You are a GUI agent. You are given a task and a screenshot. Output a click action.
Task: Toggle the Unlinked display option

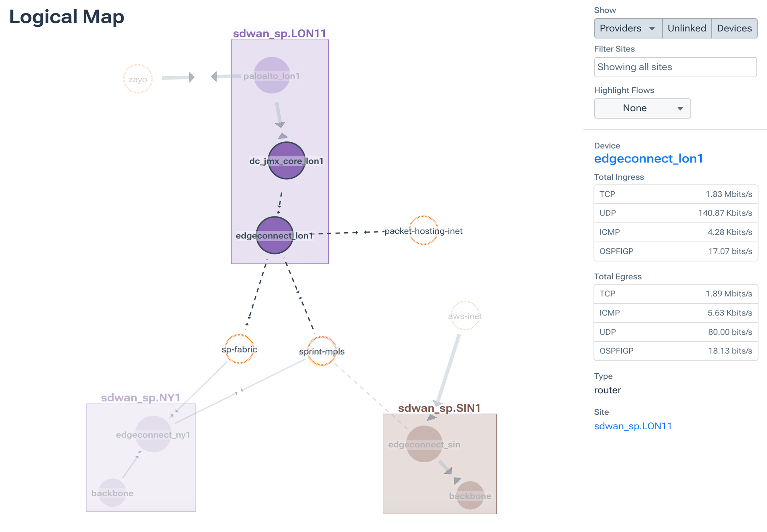coord(686,28)
